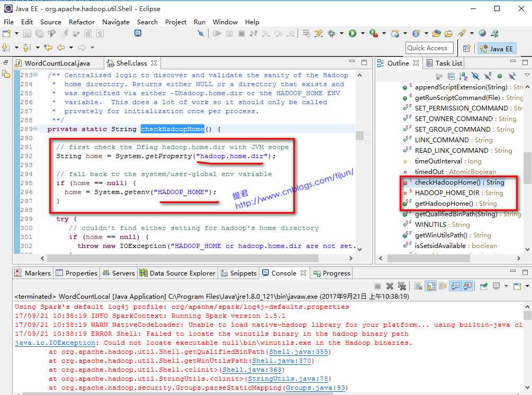This screenshot has height=395, width=532.
Task: Open the Run dropdown arrow
Action: tap(363, 33)
